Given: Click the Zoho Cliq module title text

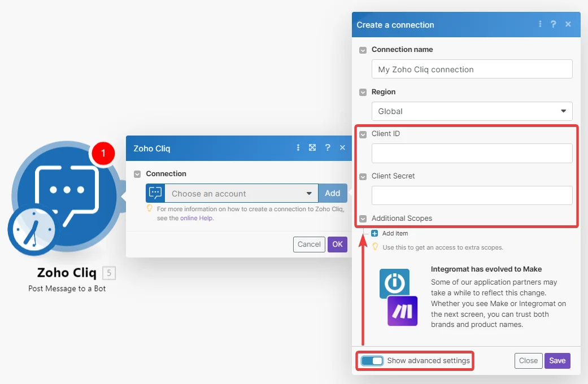Looking at the screenshot, I should click(x=67, y=273).
